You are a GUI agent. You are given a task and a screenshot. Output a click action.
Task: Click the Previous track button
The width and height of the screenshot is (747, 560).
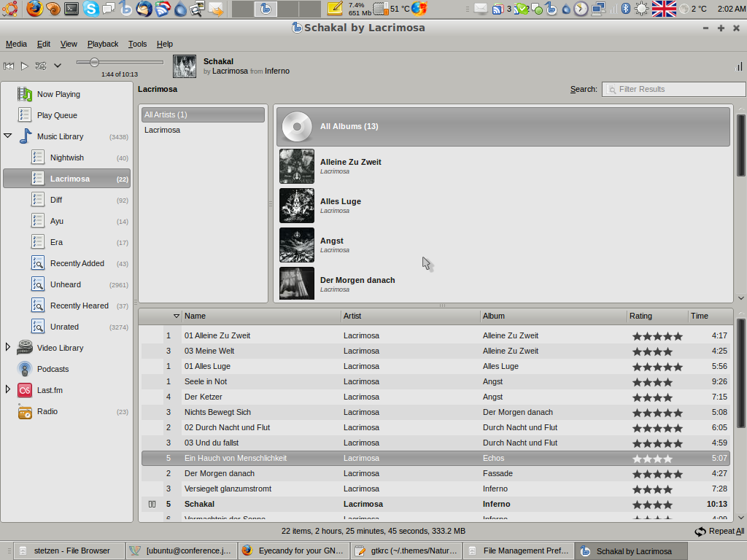(x=9, y=66)
